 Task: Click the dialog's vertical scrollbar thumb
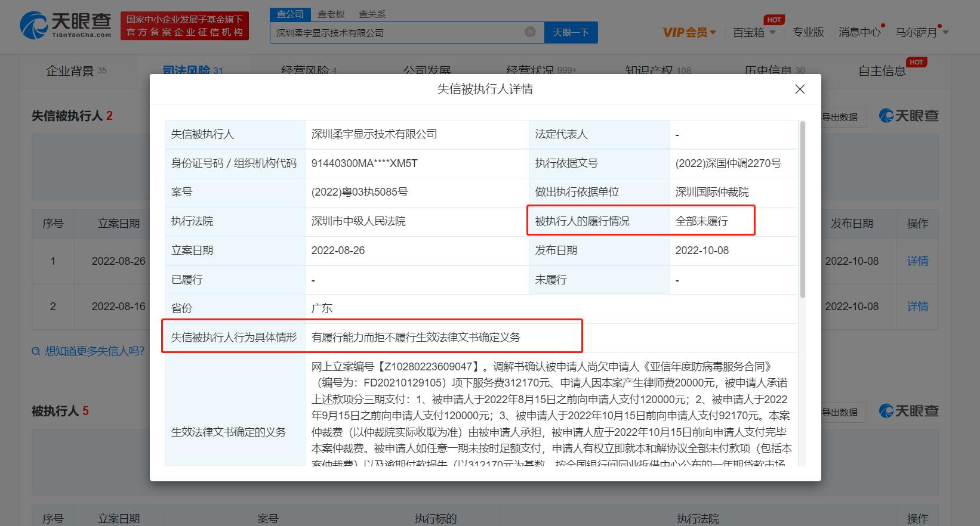tap(803, 209)
